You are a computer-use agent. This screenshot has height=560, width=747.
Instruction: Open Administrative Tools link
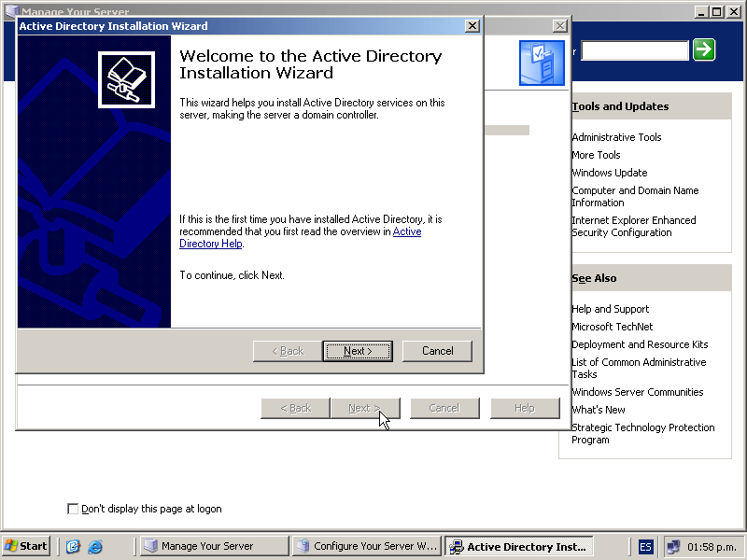[616, 137]
